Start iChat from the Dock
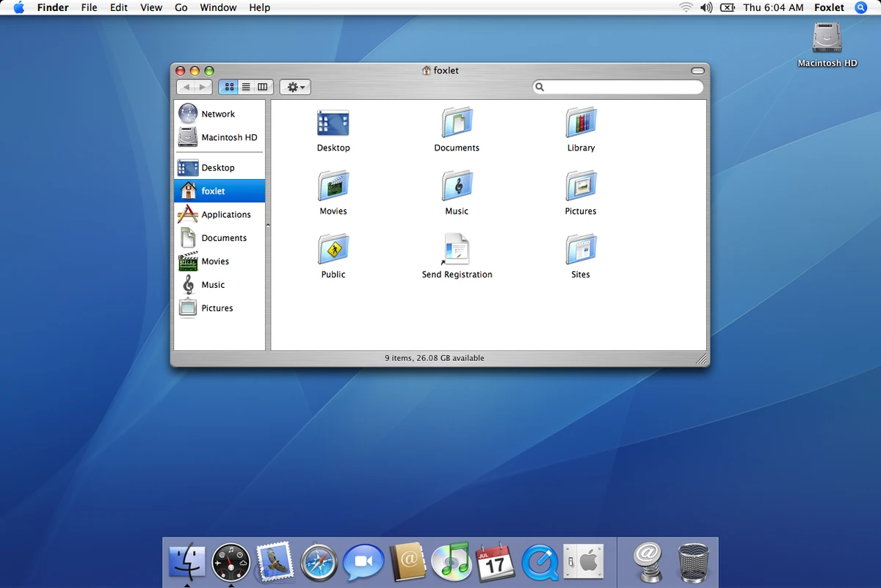Screen dimensions: 881x588 pos(363,562)
